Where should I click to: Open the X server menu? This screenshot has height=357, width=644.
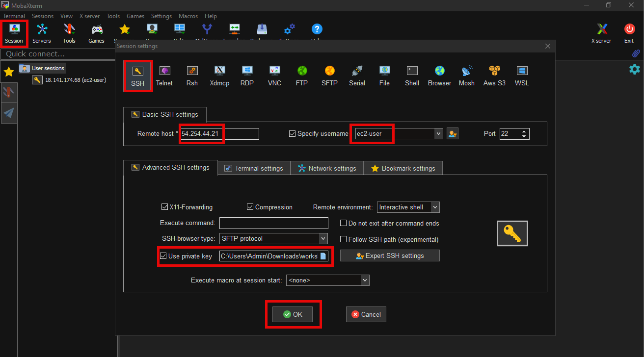point(89,16)
